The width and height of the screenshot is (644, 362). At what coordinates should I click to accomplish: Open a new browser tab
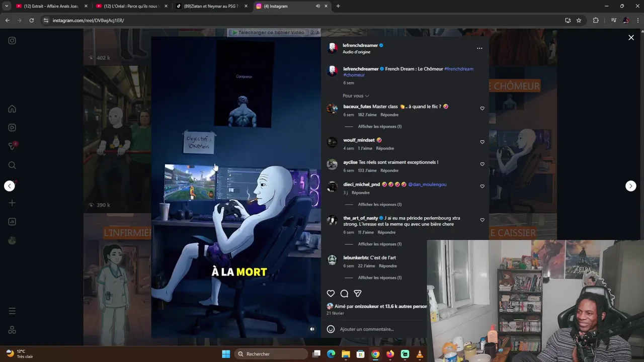[x=338, y=6]
